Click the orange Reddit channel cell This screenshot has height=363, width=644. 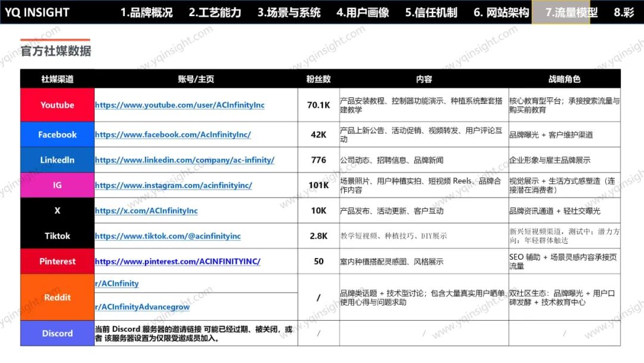(57, 298)
